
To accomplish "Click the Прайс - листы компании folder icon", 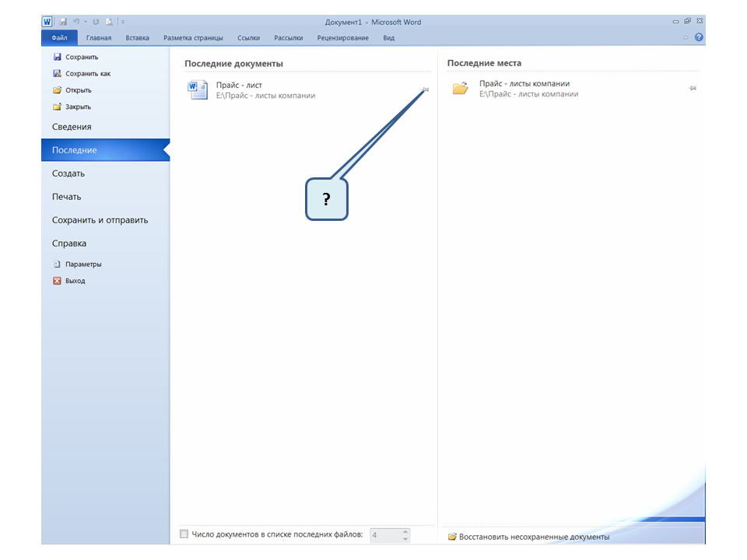I will point(461,89).
